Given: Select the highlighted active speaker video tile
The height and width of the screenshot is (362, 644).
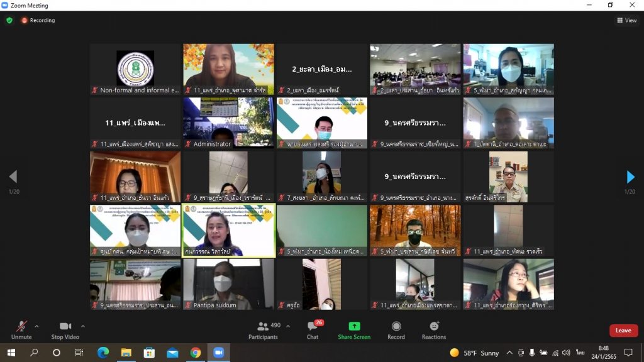Looking at the screenshot, I should pyautogui.click(x=229, y=231).
